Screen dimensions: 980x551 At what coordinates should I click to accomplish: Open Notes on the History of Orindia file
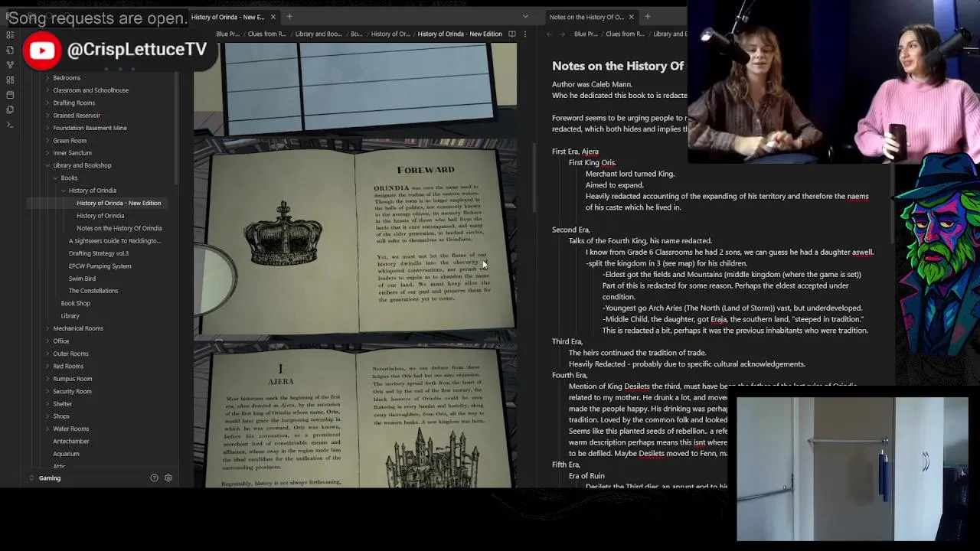coord(119,228)
